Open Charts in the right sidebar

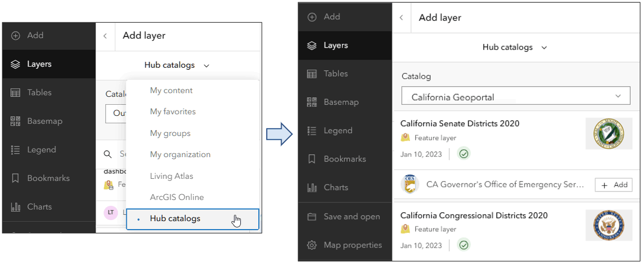tap(312, 187)
